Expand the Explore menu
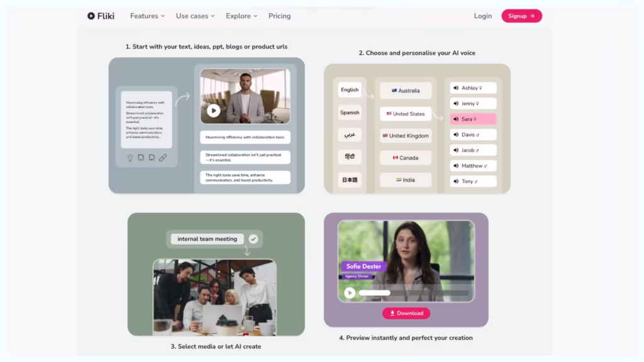The height and width of the screenshot is (362, 644). coord(241,16)
